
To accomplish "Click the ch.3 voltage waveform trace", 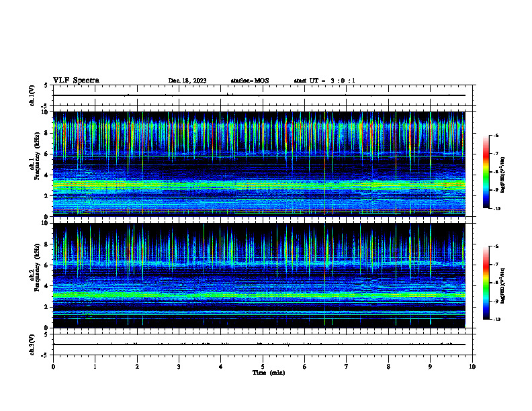I will [x=259, y=345].
